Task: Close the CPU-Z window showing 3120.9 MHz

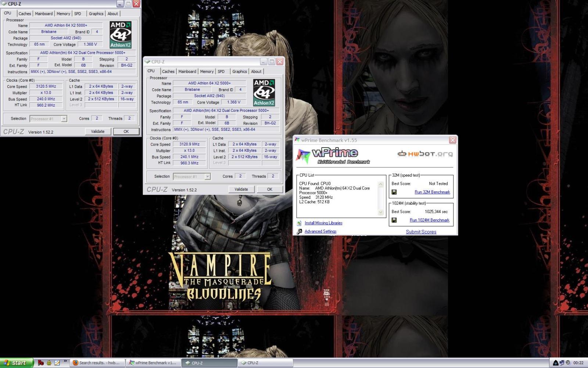Action: (280, 61)
